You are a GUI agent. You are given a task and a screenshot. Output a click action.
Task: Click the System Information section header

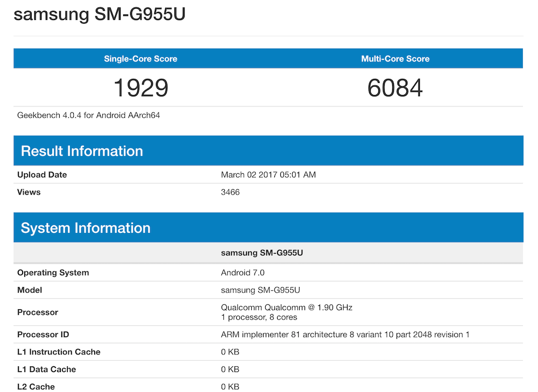click(86, 227)
